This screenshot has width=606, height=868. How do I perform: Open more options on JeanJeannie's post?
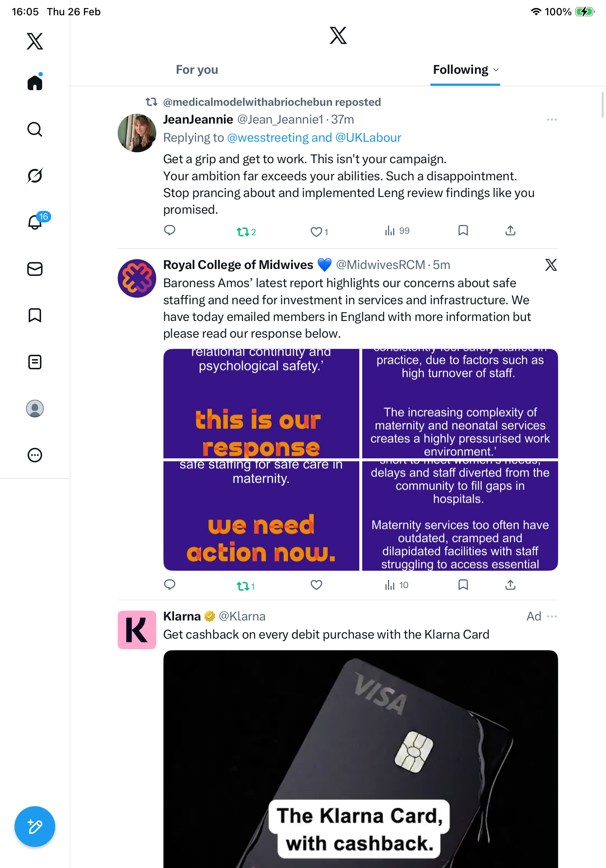click(x=551, y=120)
